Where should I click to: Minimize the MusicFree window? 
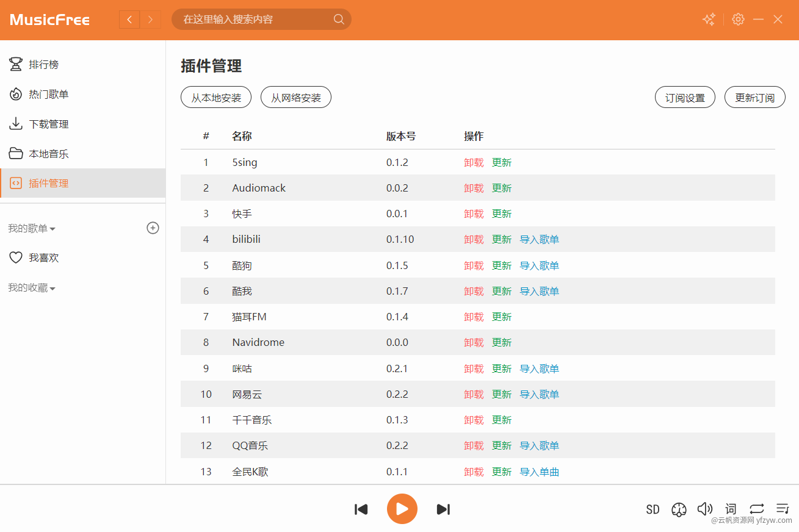pyautogui.click(x=758, y=20)
